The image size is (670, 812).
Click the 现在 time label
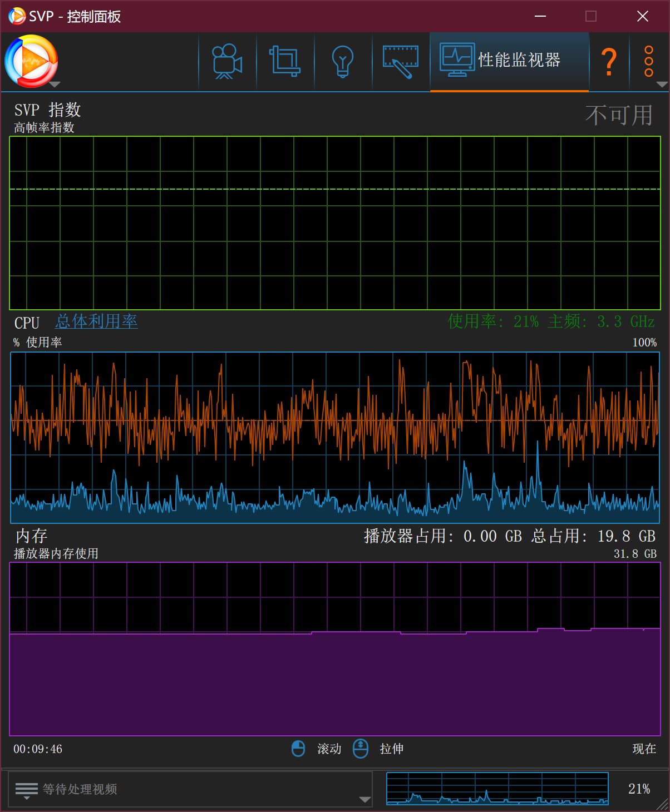(x=644, y=749)
